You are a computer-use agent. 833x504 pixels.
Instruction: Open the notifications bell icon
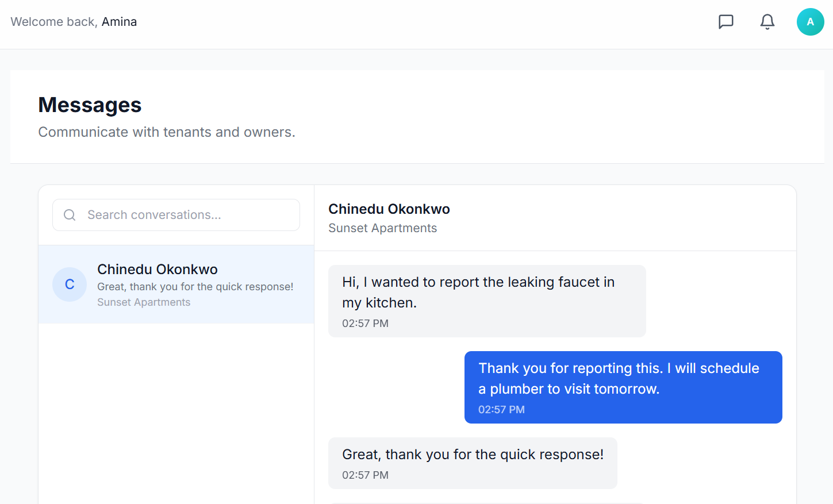767,22
